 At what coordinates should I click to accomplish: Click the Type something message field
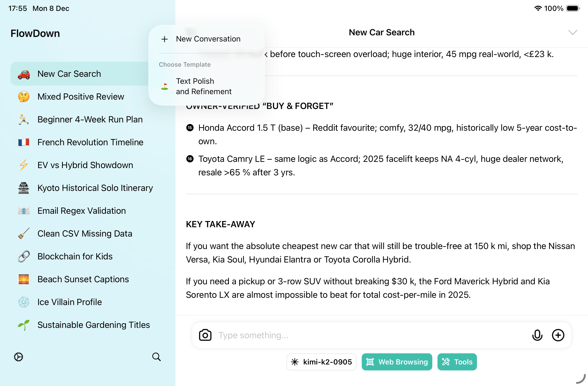(368, 335)
